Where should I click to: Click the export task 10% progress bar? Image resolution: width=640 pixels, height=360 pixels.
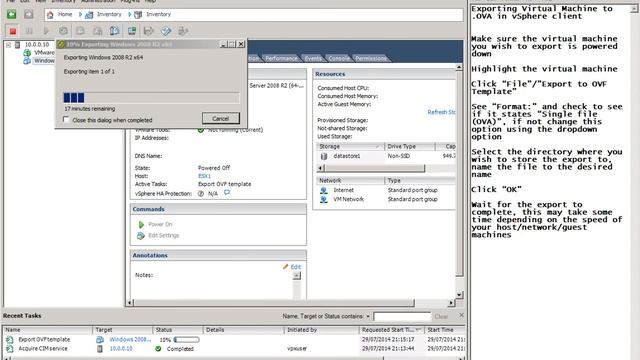187,340
